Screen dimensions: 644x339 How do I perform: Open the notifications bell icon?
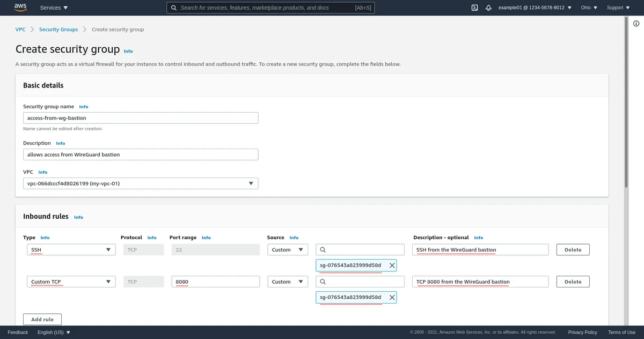(488, 8)
